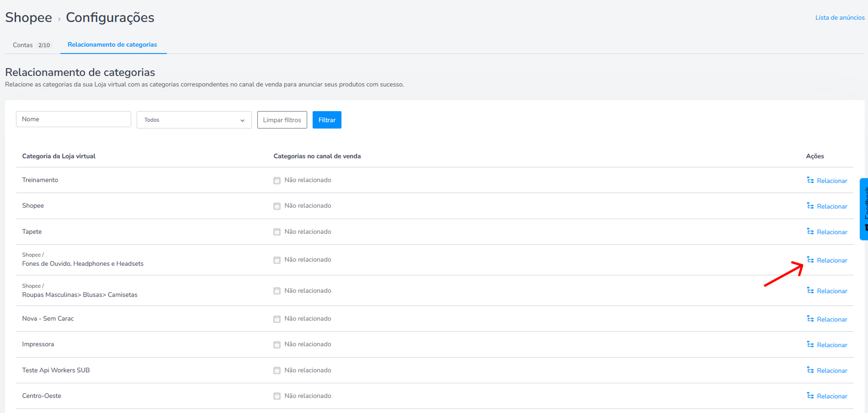Click Relacionar link for Tapete
The image size is (868, 413).
click(832, 232)
